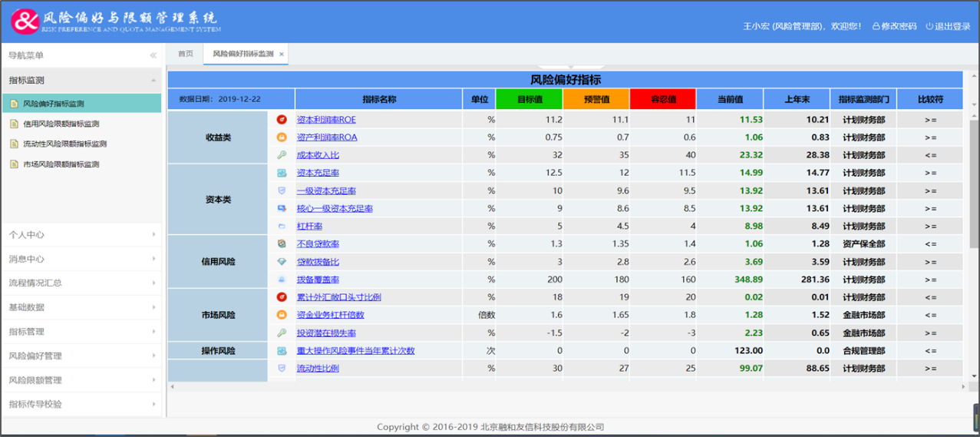Viewport: 980px width, 437px height.
Task: Click the shield icon beside 流动性比例
Action: coord(282,368)
